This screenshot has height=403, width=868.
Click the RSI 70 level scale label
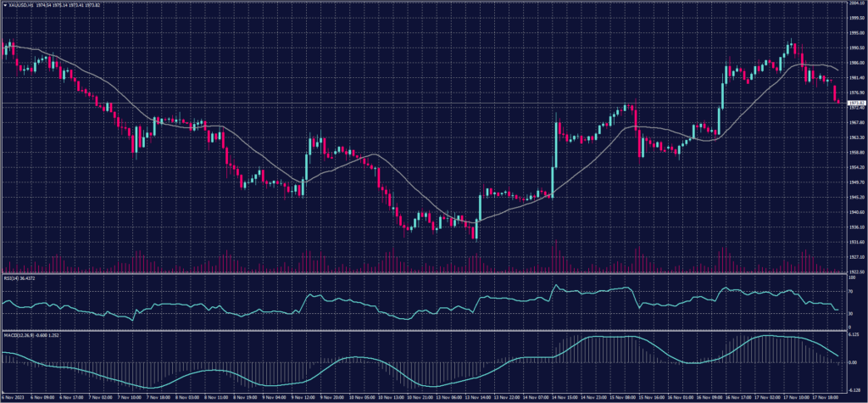849,290
